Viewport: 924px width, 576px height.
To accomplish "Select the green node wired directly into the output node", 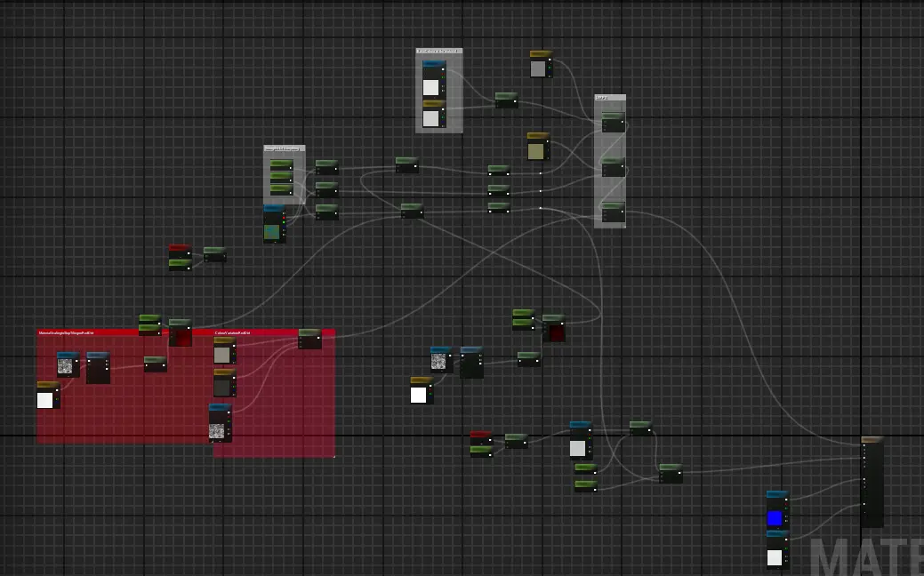I will [671, 474].
